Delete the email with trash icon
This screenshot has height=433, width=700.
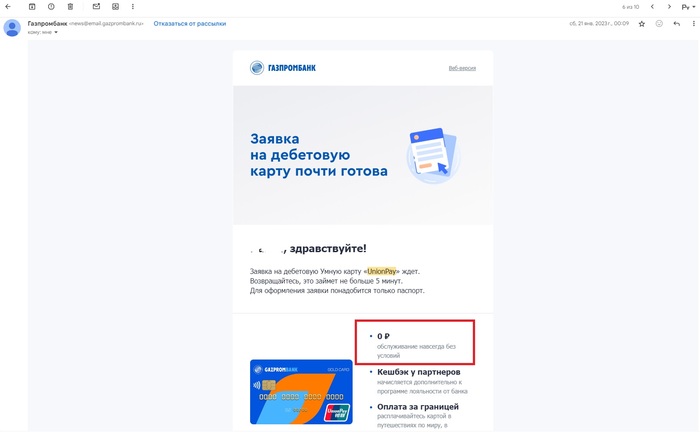[70, 7]
